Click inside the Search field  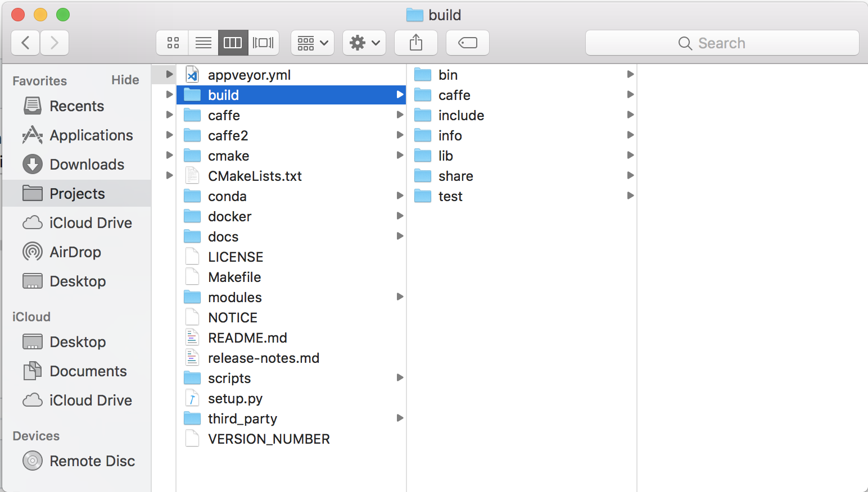pos(722,43)
